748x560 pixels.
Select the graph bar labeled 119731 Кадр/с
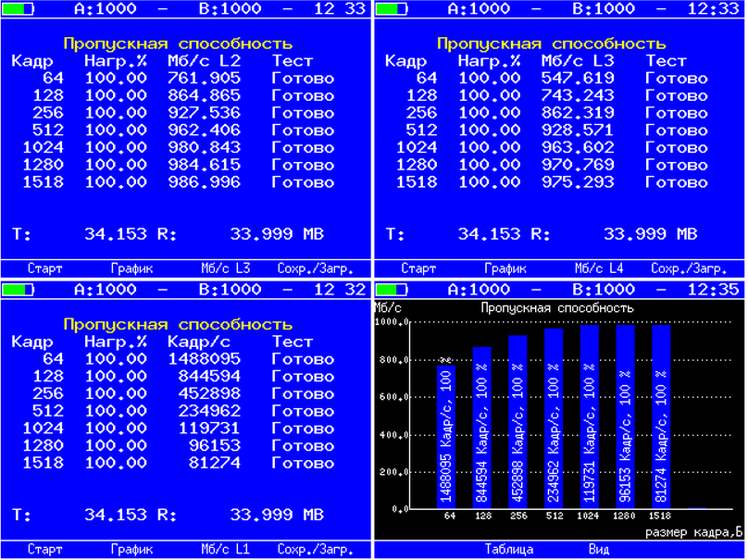[589, 417]
